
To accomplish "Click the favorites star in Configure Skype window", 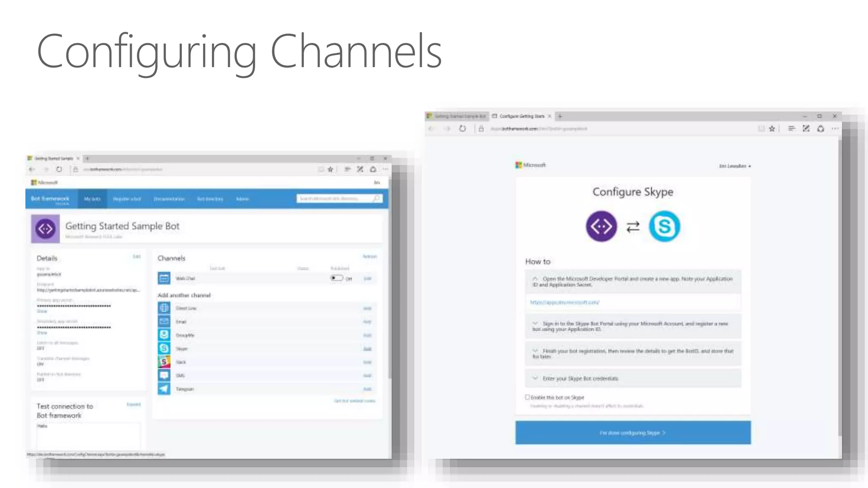I will pyautogui.click(x=772, y=128).
